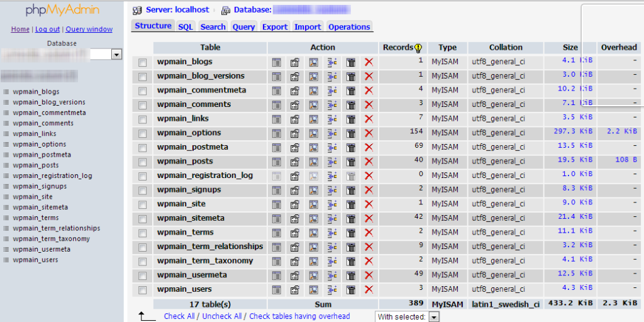The height and width of the screenshot is (322, 644).
Task: Select the wpmain_users checkbox
Action: 143,291
